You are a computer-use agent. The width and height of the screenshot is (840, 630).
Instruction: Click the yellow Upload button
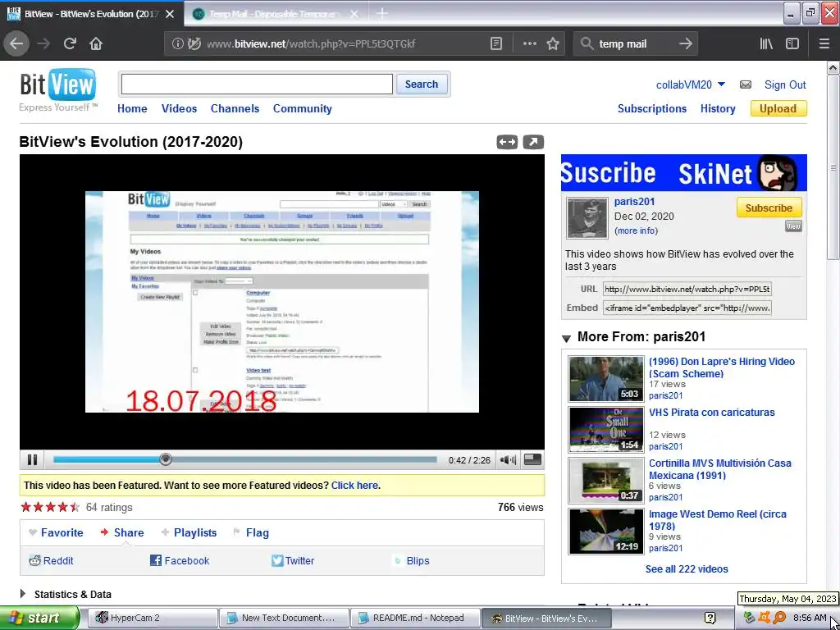pyautogui.click(x=778, y=109)
